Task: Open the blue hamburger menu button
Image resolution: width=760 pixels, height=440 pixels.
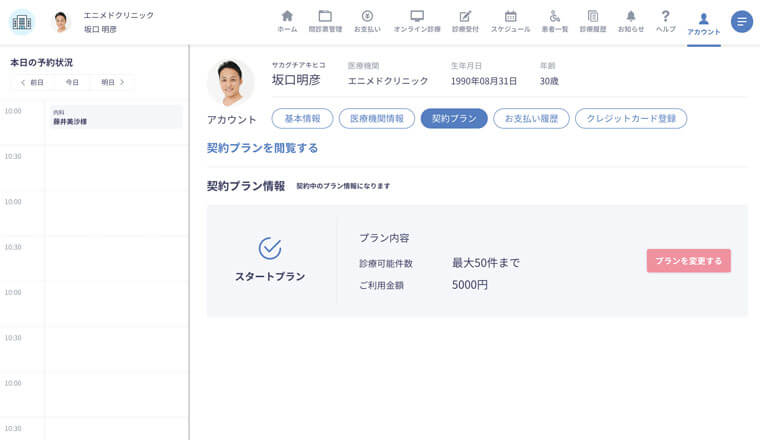Action: [741, 22]
